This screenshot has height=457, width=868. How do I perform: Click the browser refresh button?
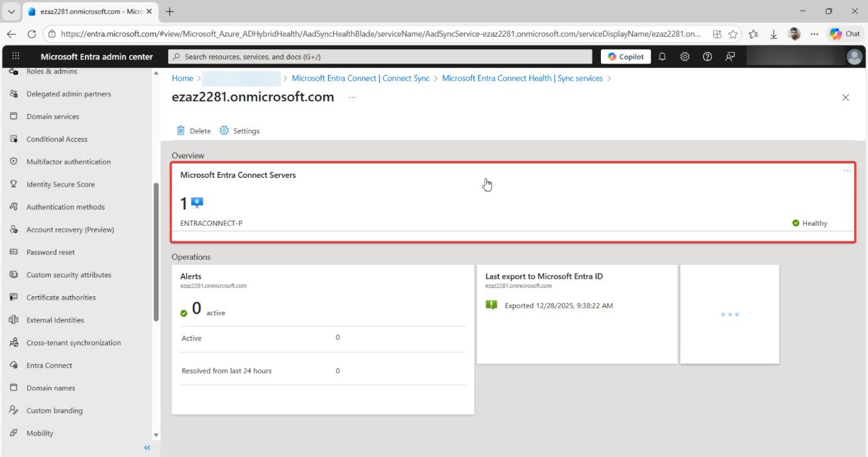[30, 35]
